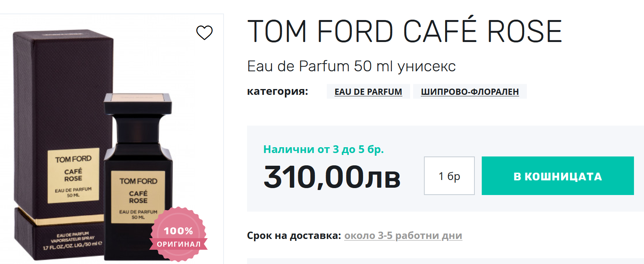Click the Eau de Parfum 50 ml унисекс subtitle
Image resolution: width=644 pixels, height=264 pixels.
[351, 66]
